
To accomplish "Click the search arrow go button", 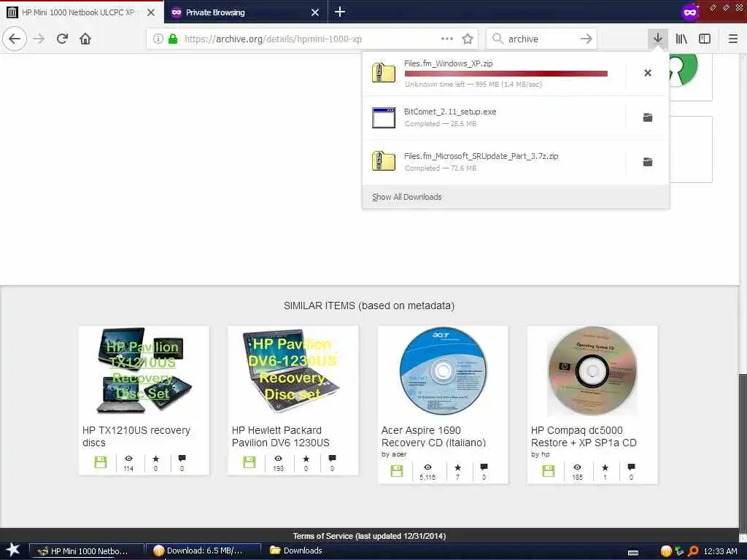I will 587,39.
